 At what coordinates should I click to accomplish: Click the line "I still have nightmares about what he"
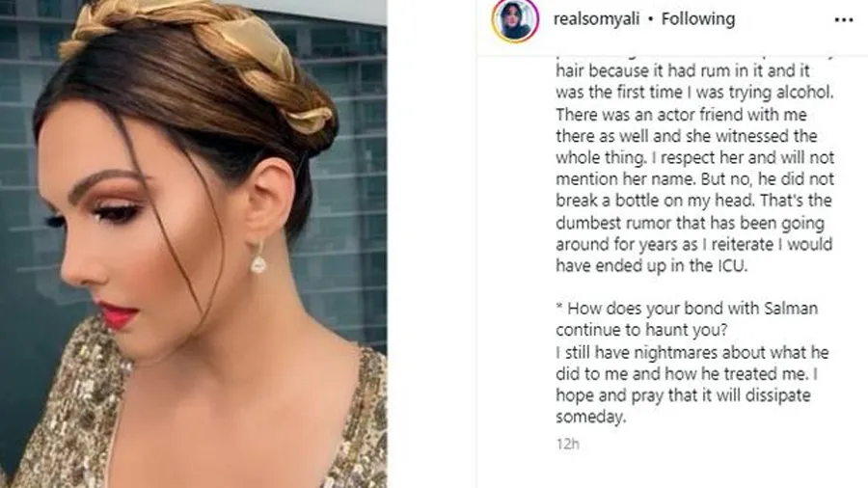692,353
